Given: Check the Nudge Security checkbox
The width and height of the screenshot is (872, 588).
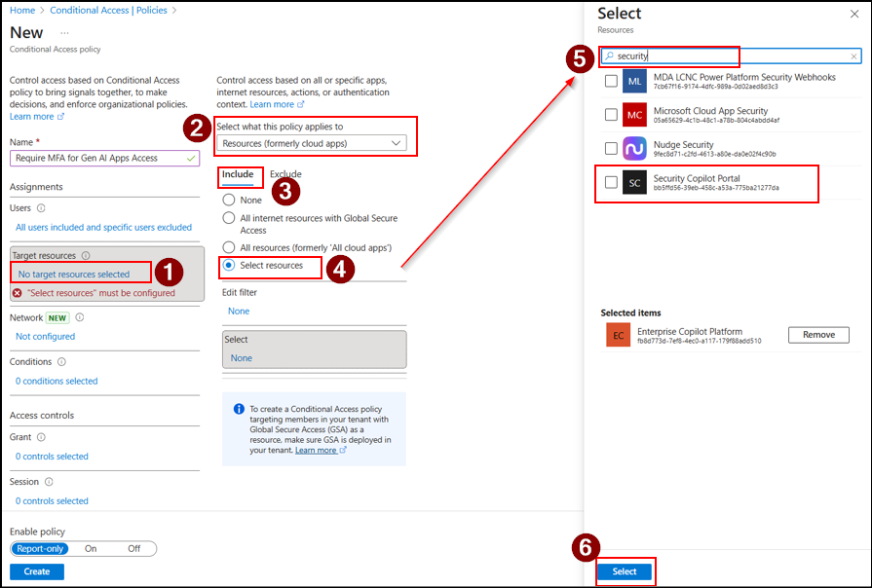Looking at the screenshot, I should click(611, 149).
